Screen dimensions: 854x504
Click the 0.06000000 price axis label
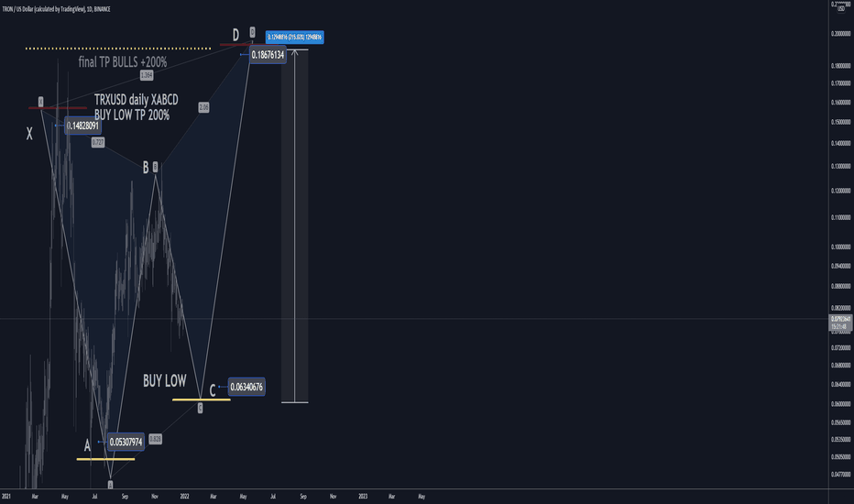pyautogui.click(x=841, y=404)
